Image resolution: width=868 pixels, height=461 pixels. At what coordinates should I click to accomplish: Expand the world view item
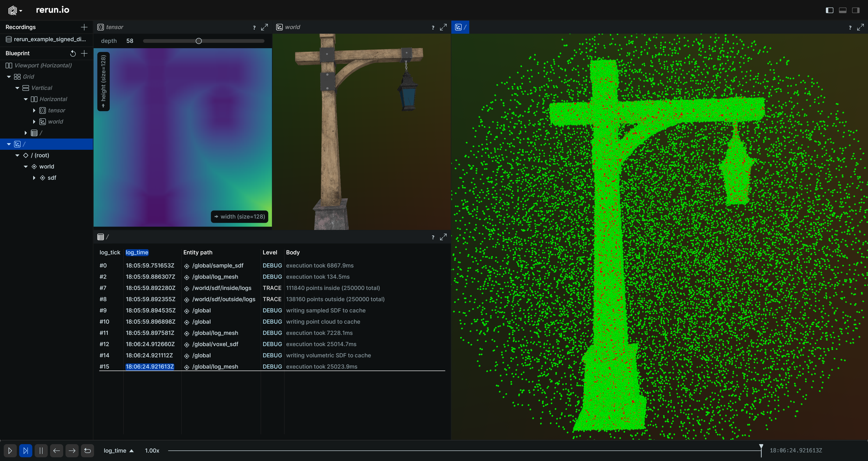pyautogui.click(x=34, y=122)
